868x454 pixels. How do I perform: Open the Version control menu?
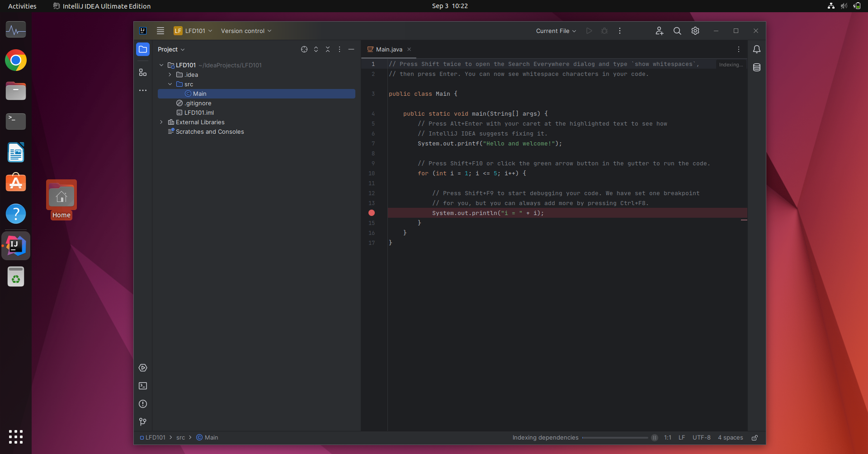tap(245, 31)
